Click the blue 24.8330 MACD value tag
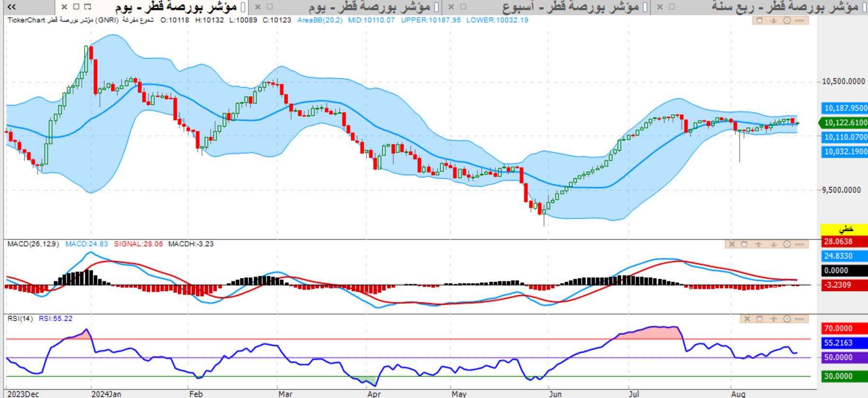The height and width of the screenshot is (398, 868). [845, 256]
